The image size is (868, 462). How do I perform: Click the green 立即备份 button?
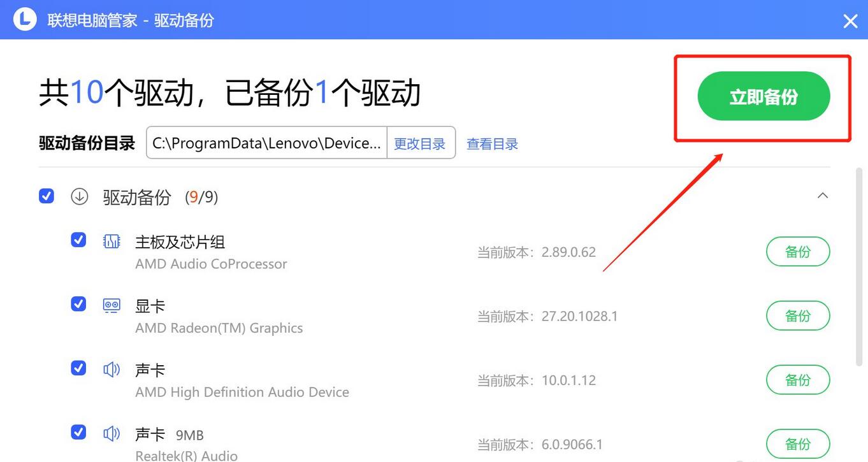click(x=763, y=96)
